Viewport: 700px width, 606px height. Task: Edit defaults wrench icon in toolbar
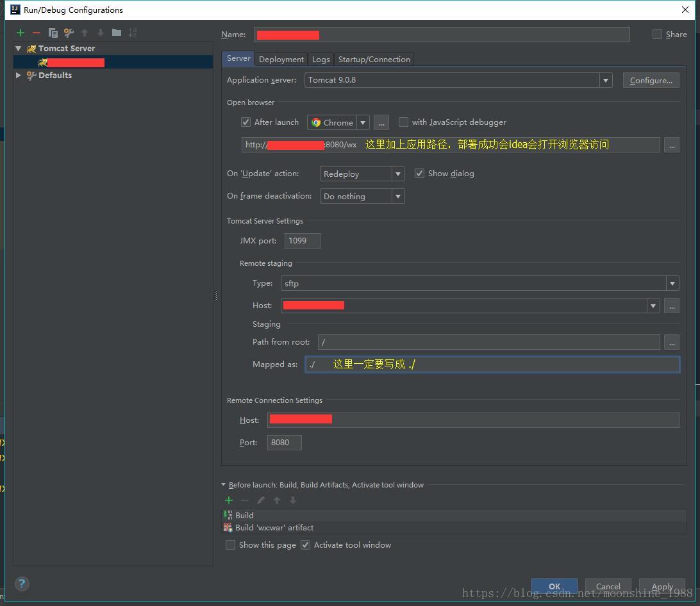point(69,33)
